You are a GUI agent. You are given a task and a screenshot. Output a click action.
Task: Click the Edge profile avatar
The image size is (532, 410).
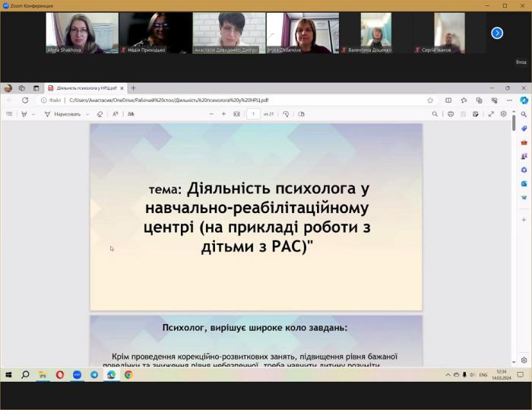coord(8,88)
